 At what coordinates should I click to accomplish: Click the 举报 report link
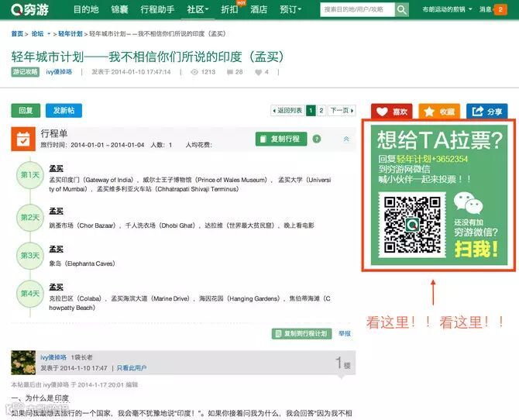pos(345,333)
